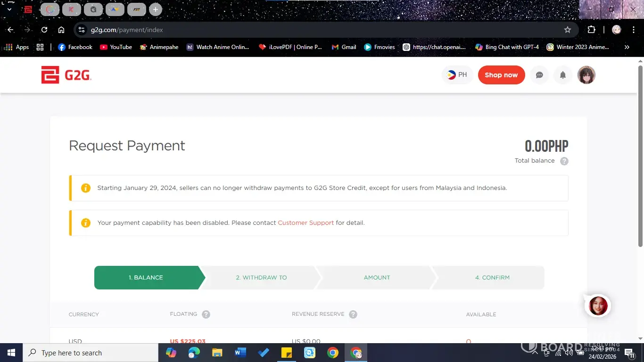Select the AMOUNT step
644x362 pixels.
click(377, 278)
